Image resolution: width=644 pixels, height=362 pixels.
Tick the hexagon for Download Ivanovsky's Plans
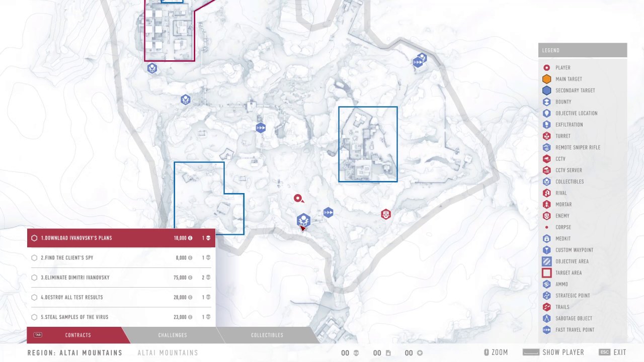pos(34,238)
